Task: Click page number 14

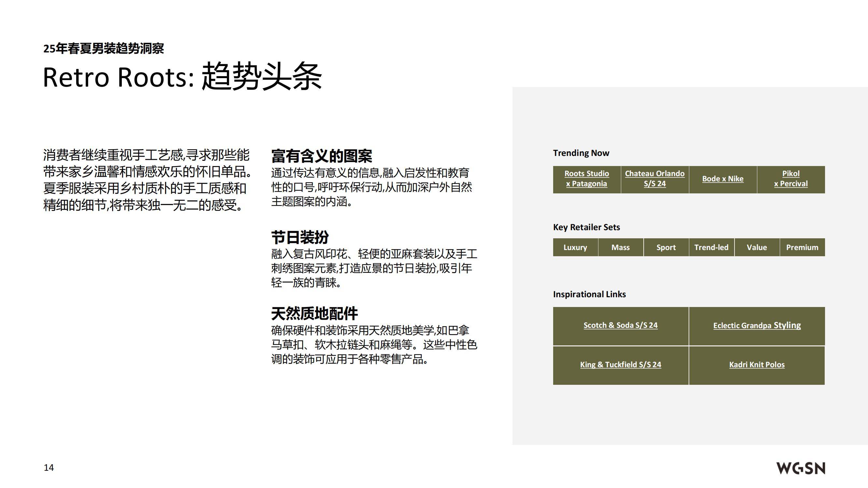Action: point(49,467)
